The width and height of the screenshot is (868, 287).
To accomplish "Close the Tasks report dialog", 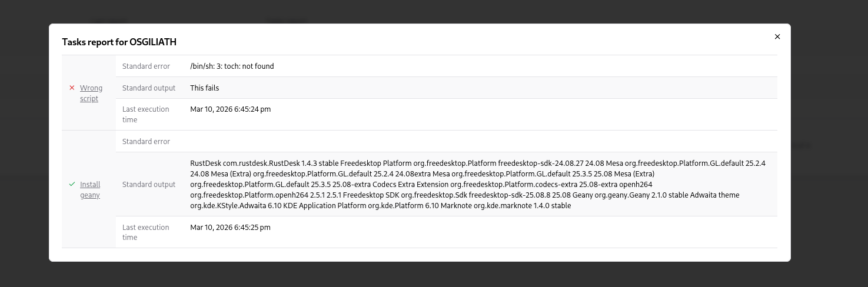I will tap(777, 36).
